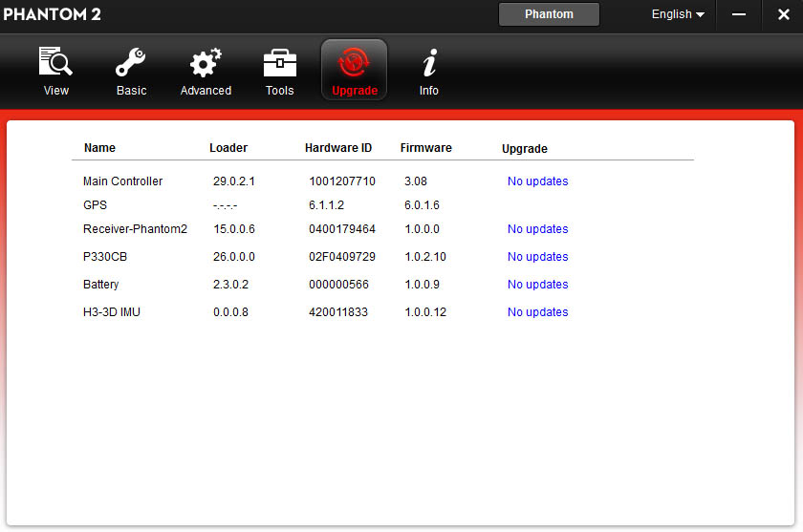Click H3-3D IMU loader 0.0.0.8
This screenshot has height=532, width=803.
(230, 311)
